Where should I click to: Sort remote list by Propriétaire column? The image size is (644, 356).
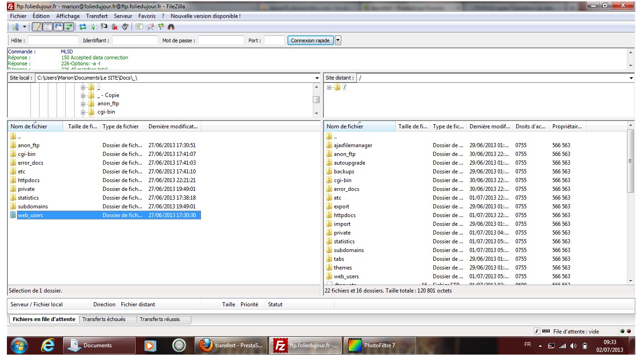[568, 126]
